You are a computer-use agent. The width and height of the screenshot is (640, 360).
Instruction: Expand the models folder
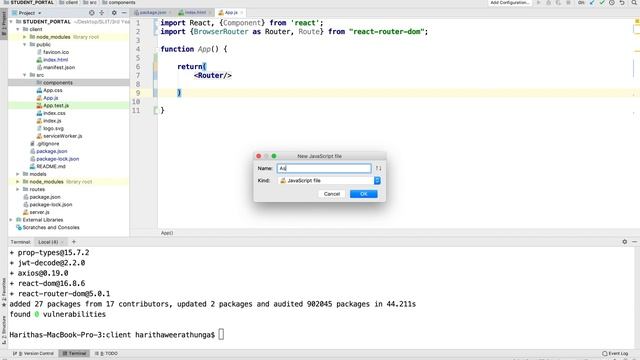coord(18,174)
